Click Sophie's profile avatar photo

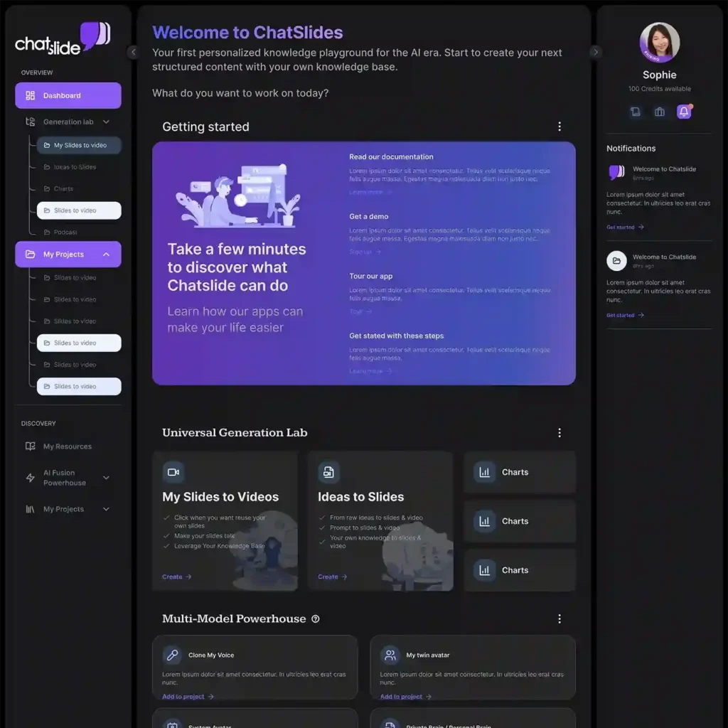(659, 42)
